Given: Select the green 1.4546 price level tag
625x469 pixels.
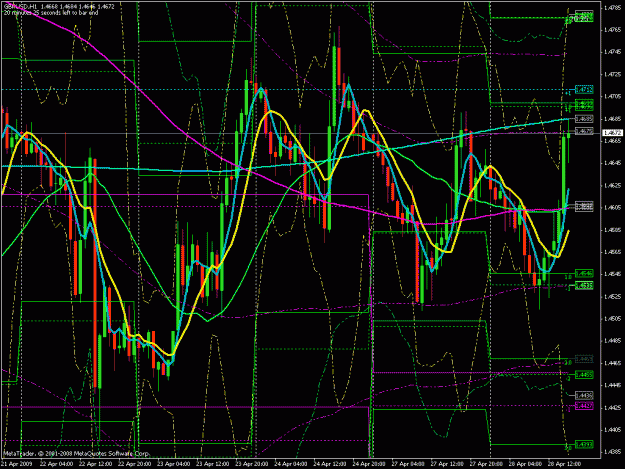Looking at the screenshot, I should coord(584,273).
